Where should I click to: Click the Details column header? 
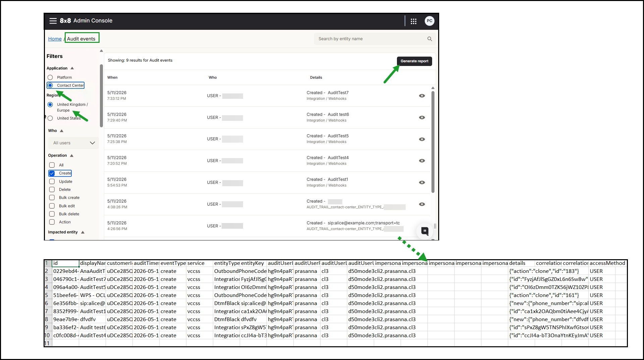pyautogui.click(x=316, y=77)
